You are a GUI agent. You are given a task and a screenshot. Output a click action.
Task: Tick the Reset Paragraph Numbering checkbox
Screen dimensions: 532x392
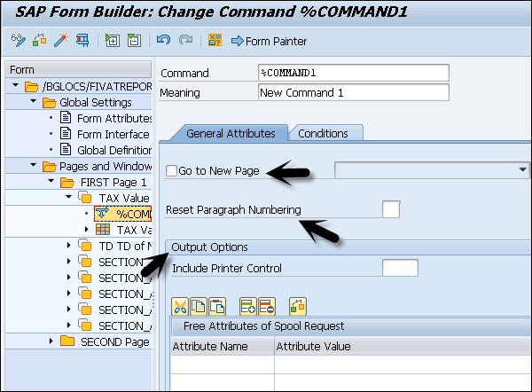click(390, 209)
